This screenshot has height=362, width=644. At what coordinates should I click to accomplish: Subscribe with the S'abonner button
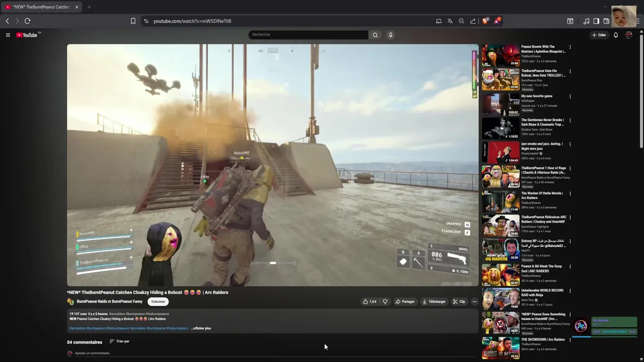158,302
